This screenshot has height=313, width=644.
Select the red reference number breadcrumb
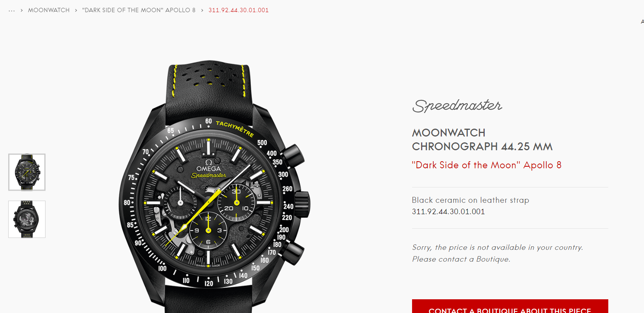(x=239, y=10)
